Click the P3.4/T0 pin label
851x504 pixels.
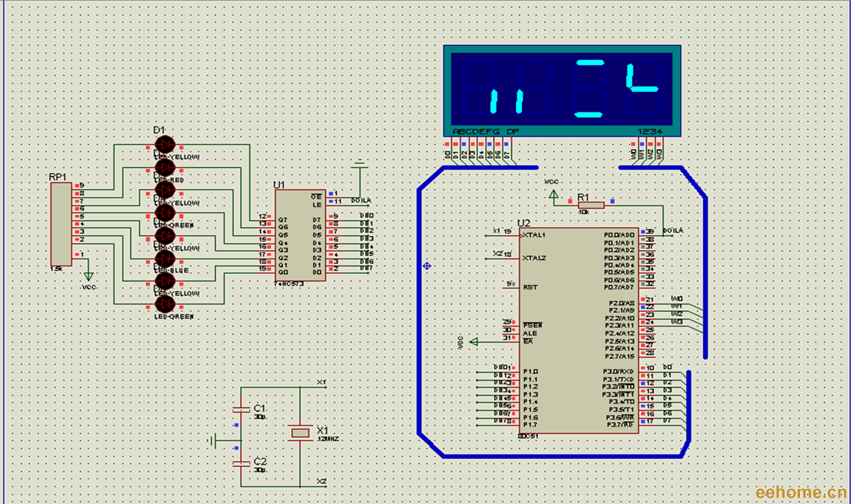point(622,402)
